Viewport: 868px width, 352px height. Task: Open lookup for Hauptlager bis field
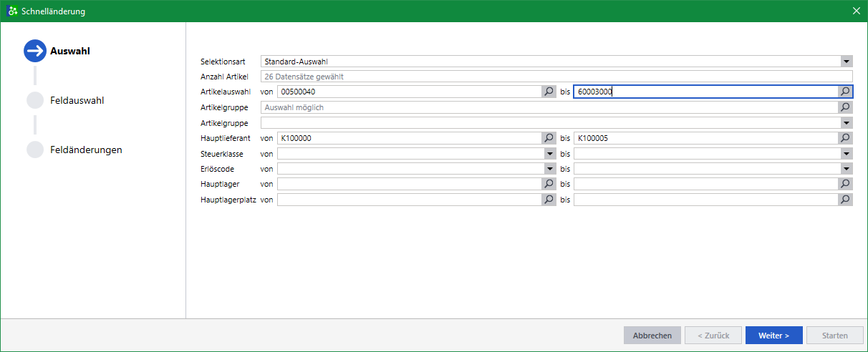(846, 185)
